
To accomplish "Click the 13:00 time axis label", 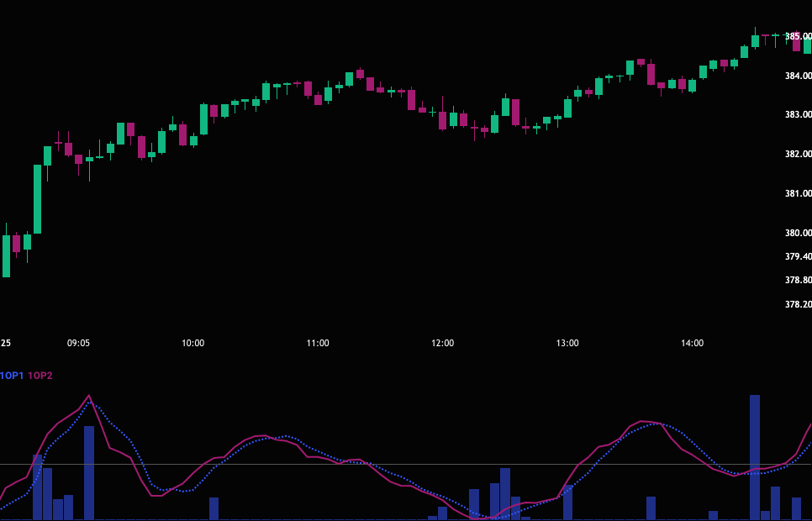I will [567, 343].
